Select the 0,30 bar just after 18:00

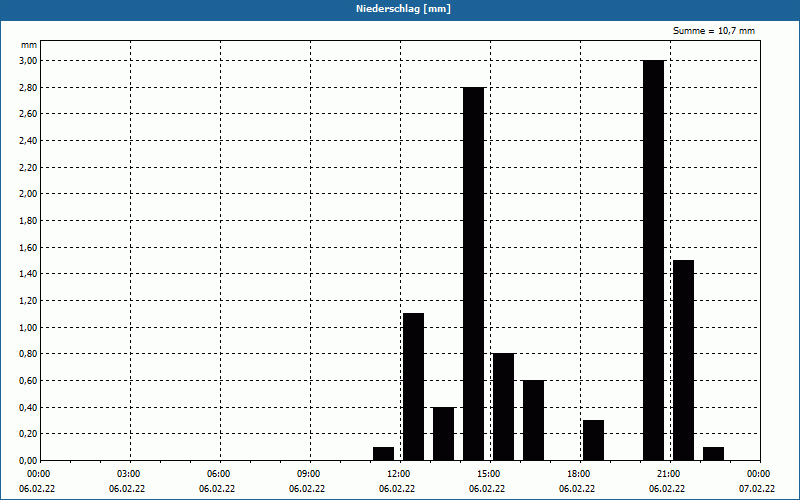pyautogui.click(x=593, y=440)
